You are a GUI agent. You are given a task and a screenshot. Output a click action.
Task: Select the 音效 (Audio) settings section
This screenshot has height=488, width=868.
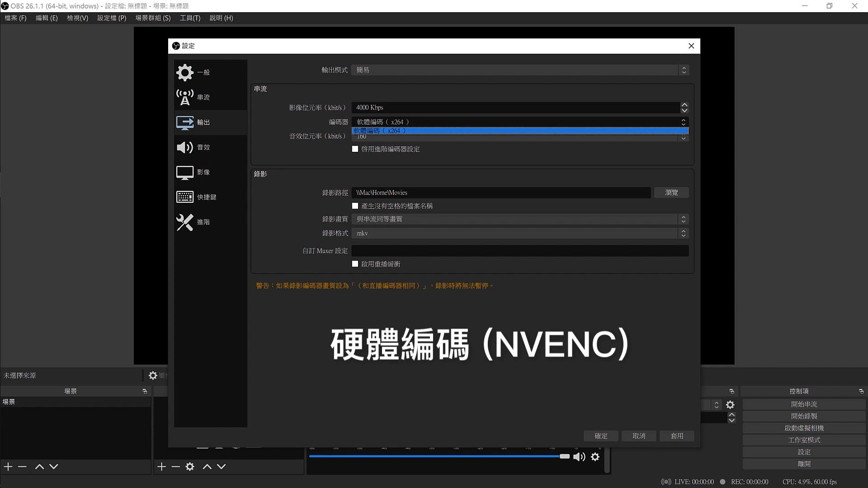tap(203, 147)
